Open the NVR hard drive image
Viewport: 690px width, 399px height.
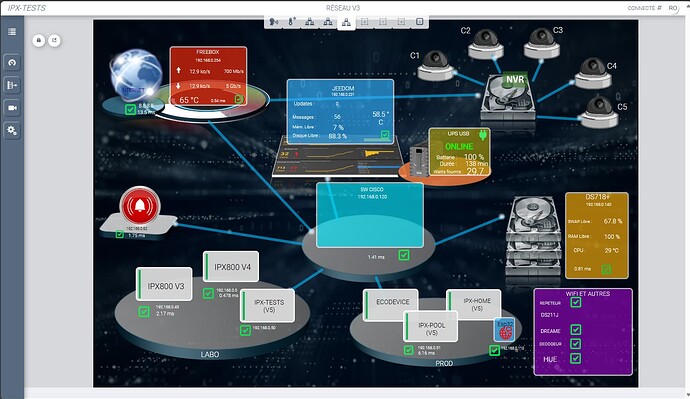[508, 97]
